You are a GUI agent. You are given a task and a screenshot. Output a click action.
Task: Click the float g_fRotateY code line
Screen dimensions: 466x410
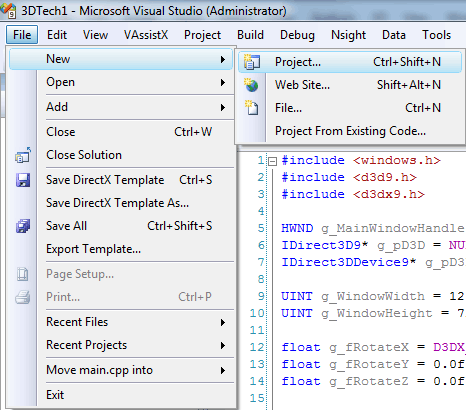[x=373, y=364]
